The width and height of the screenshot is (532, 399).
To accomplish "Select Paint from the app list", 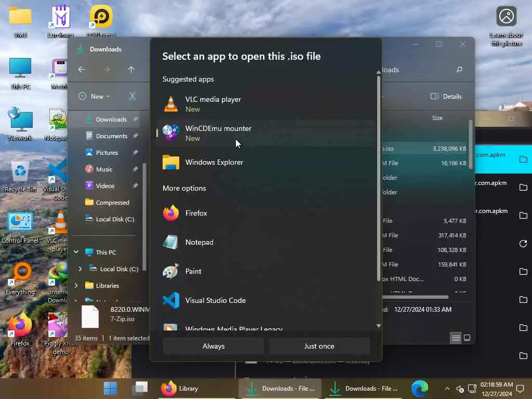I will pos(265,271).
